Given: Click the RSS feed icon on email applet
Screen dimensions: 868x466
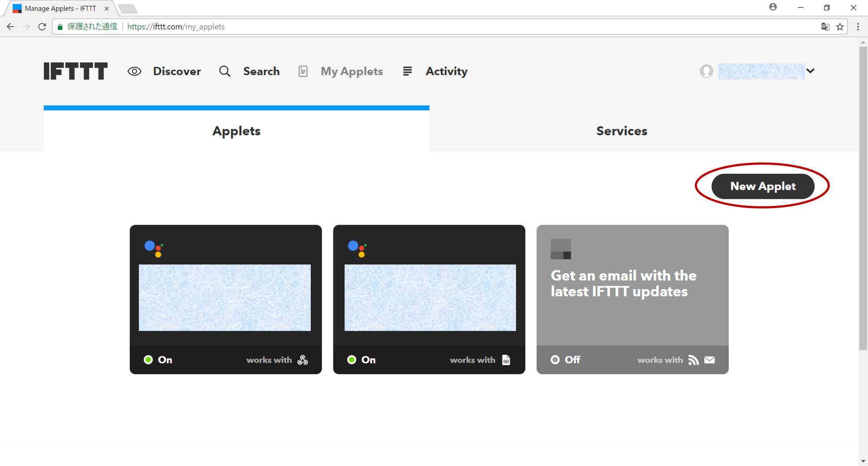Looking at the screenshot, I should 693,360.
